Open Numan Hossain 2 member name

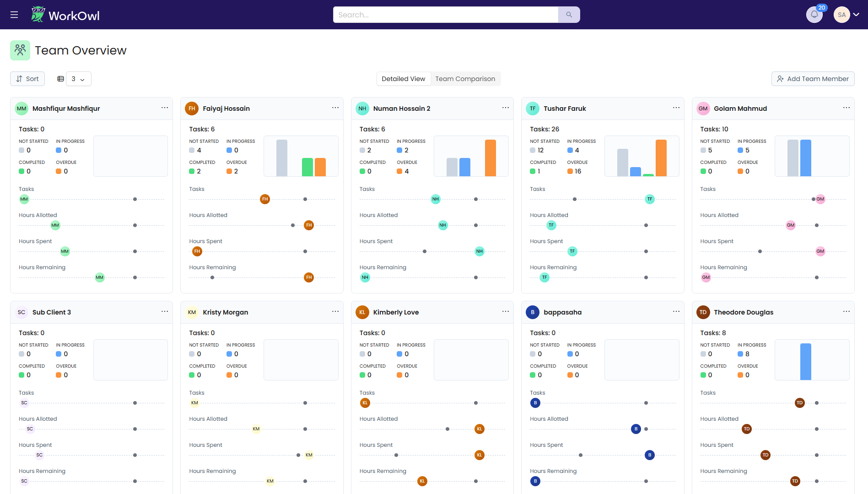coord(401,109)
